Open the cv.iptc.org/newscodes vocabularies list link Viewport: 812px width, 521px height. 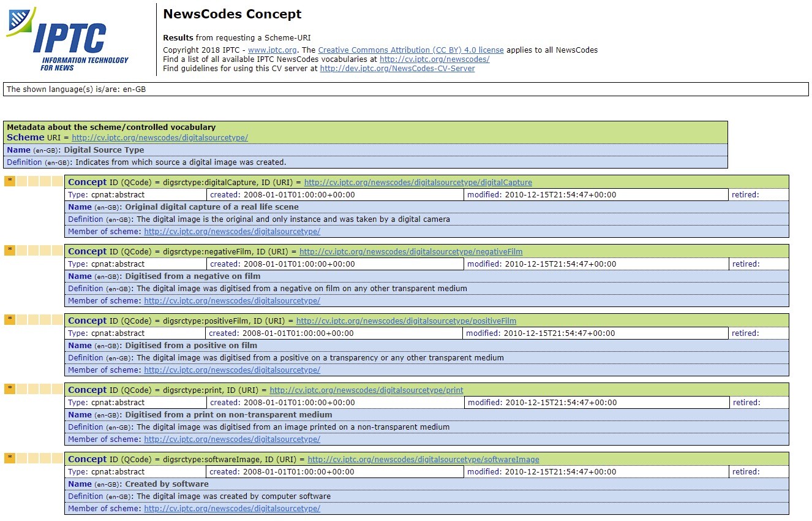click(434, 59)
